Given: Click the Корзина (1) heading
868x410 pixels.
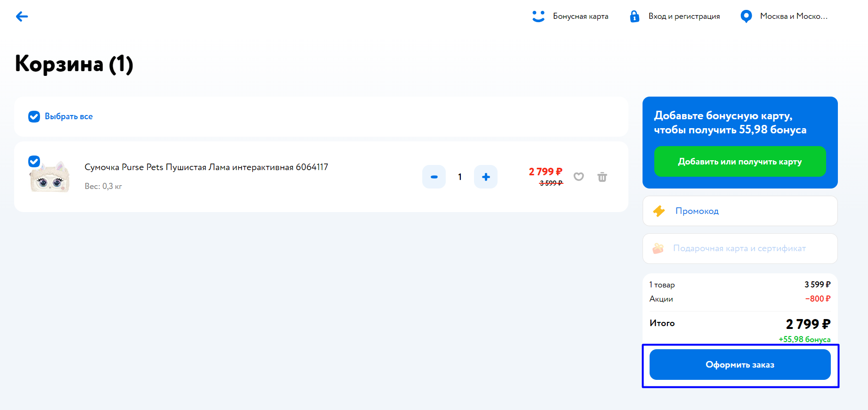Looking at the screenshot, I should point(74,64).
